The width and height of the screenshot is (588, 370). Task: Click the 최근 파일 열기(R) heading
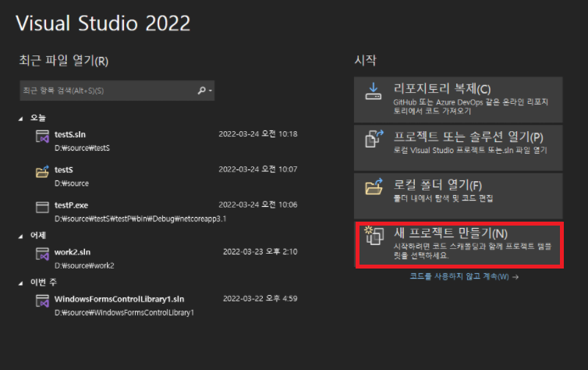pyautogui.click(x=64, y=60)
